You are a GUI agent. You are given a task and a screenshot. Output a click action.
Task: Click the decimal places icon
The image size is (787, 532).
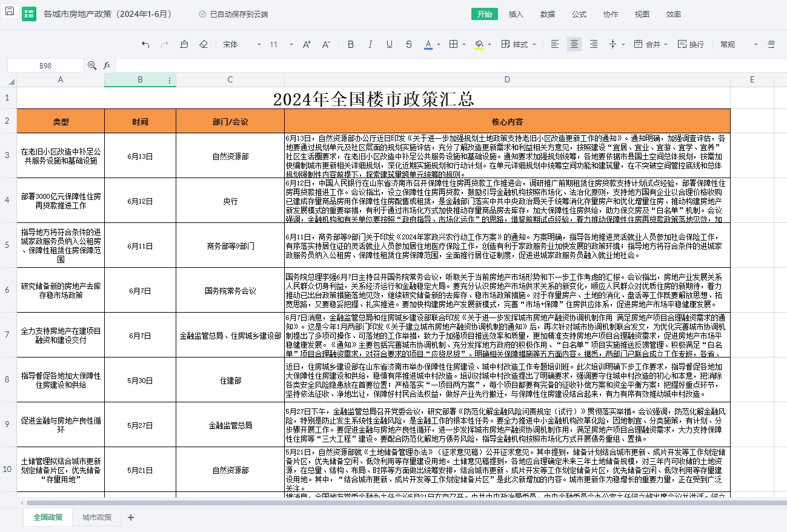(771, 44)
